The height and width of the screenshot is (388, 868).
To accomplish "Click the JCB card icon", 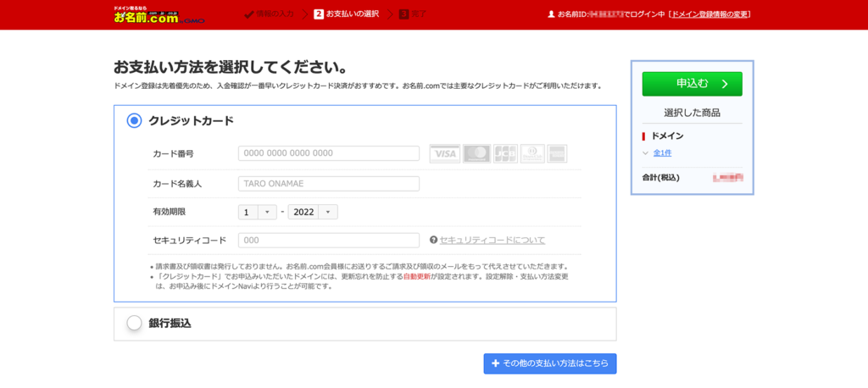I will [x=505, y=153].
